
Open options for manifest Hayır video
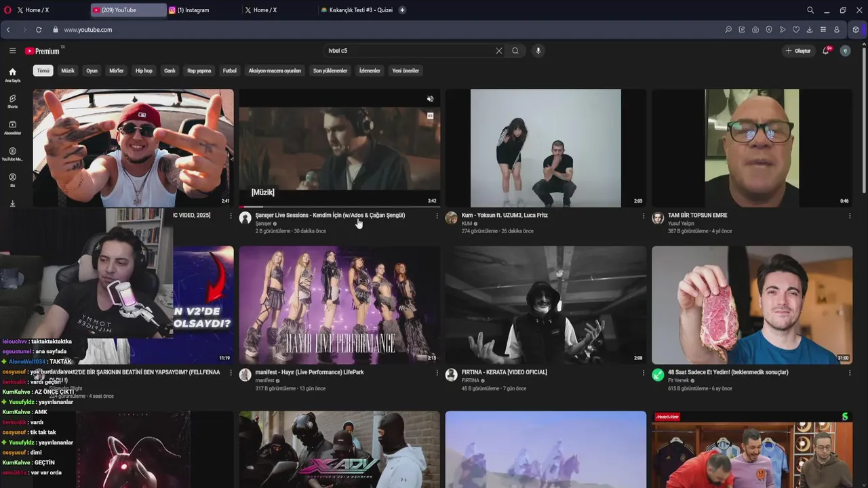437,373
